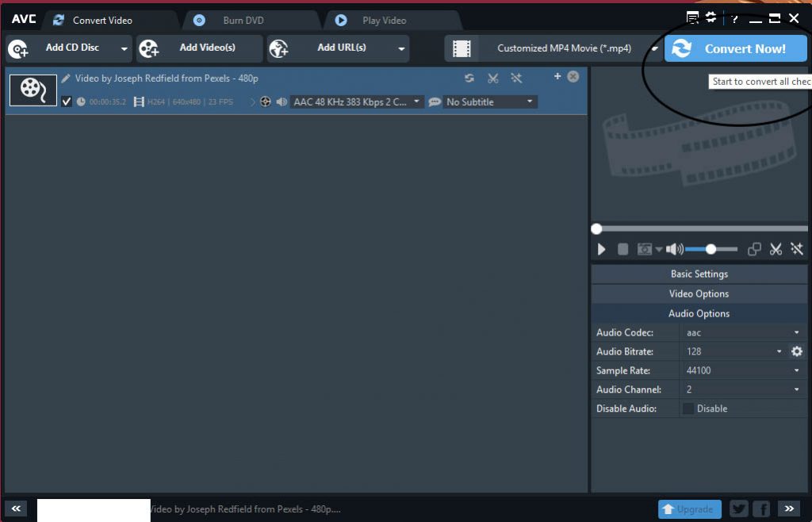Open the Audio Codec aac dropdown
This screenshot has height=522, width=812.
742,332
